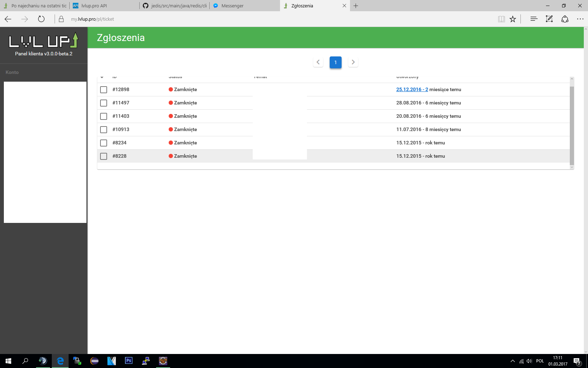Click page 1 pagination button

tap(335, 62)
